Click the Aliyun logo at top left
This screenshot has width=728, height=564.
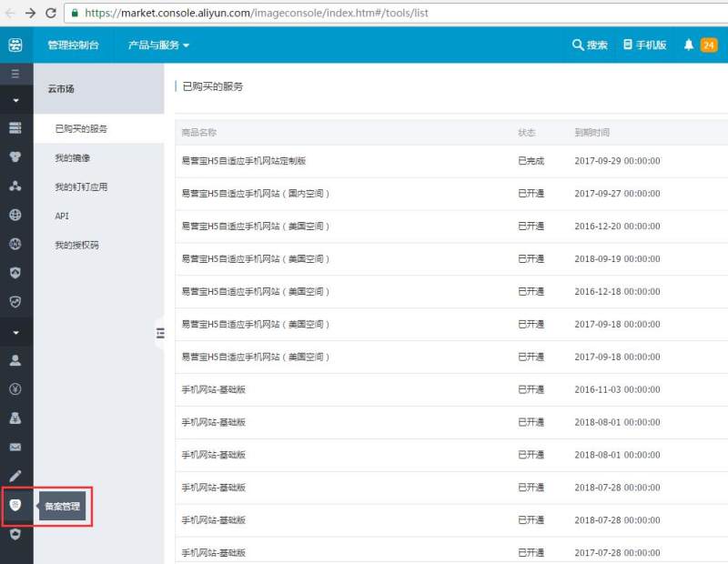pos(15,45)
